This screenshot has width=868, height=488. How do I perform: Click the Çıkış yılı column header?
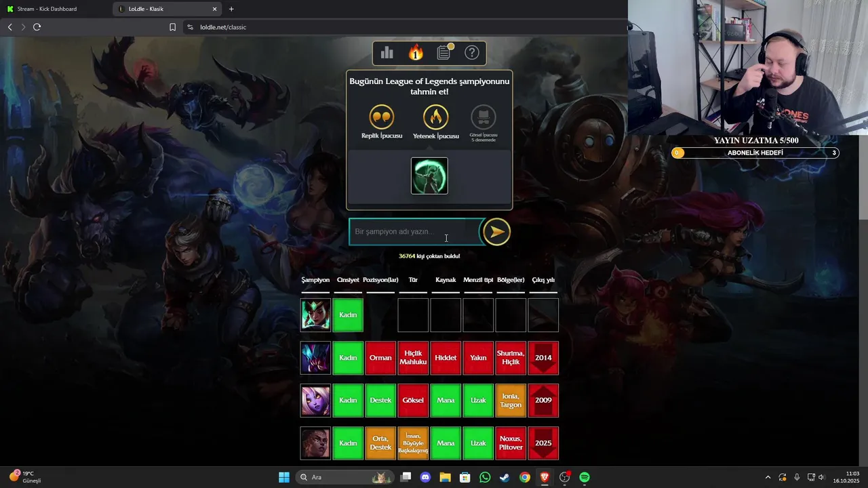pyautogui.click(x=543, y=280)
